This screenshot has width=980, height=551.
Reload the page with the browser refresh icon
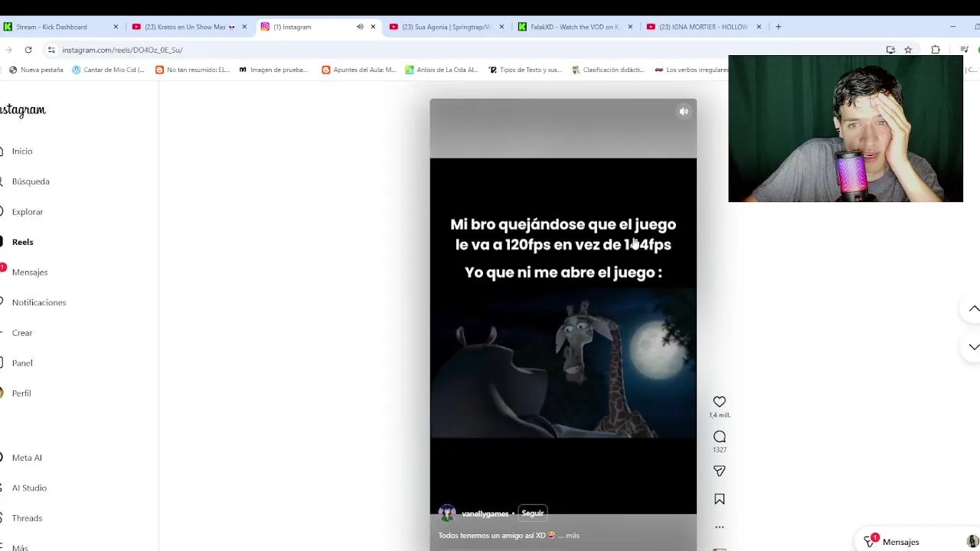tap(28, 50)
